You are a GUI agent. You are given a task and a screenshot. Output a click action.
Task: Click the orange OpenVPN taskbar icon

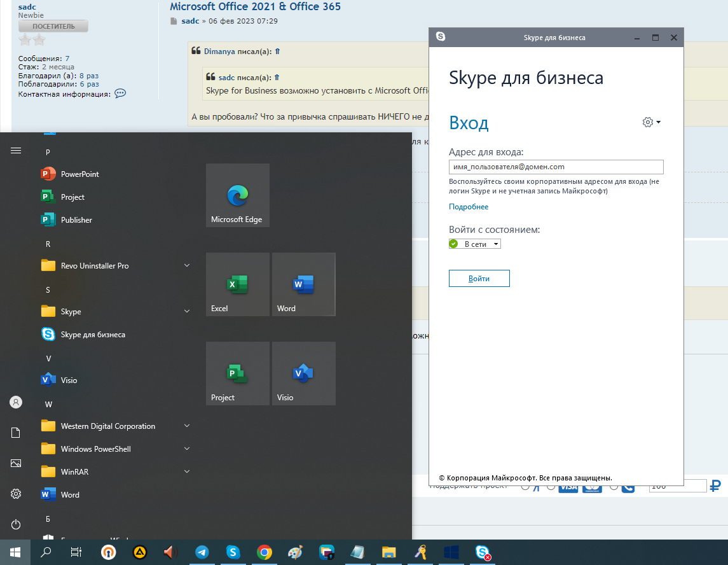point(108,552)
